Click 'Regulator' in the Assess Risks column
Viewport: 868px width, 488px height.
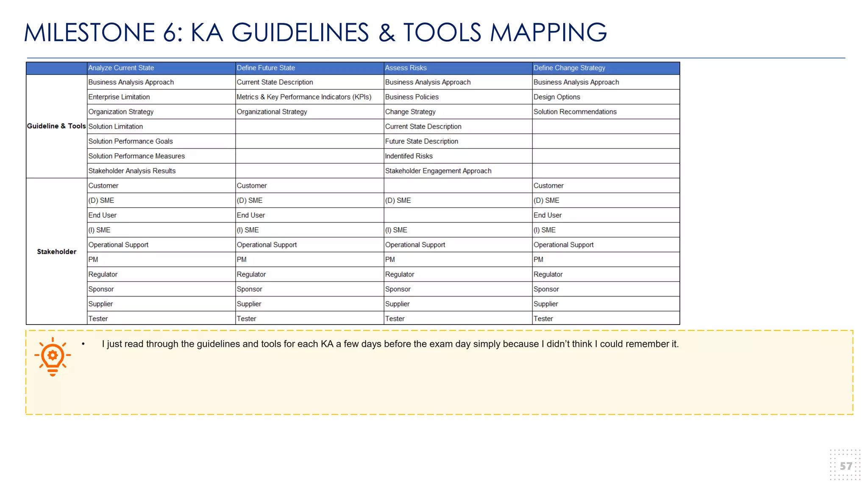(458, 274)
